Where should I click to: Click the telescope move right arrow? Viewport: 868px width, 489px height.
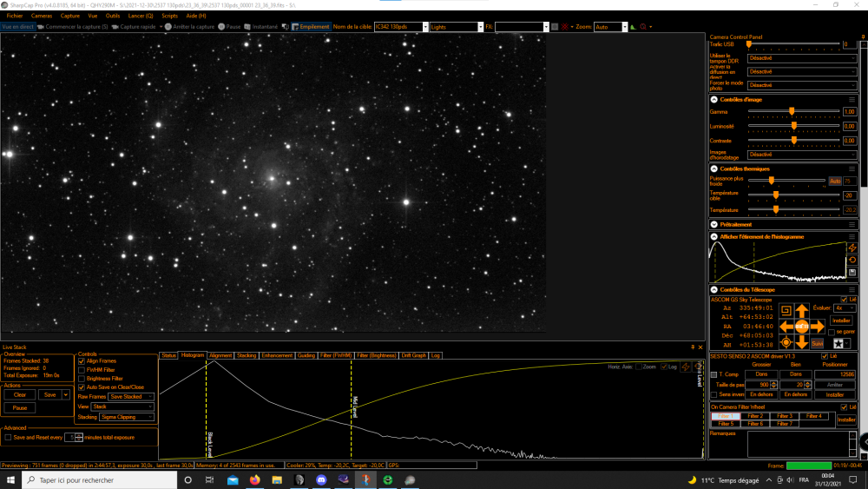[x=818, y=327]
